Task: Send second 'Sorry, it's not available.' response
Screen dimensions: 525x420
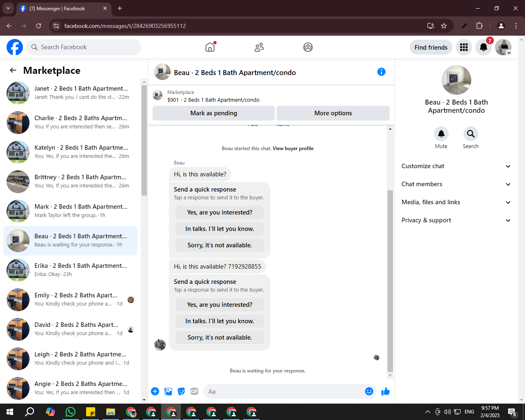Action: (x=220, y=338)
